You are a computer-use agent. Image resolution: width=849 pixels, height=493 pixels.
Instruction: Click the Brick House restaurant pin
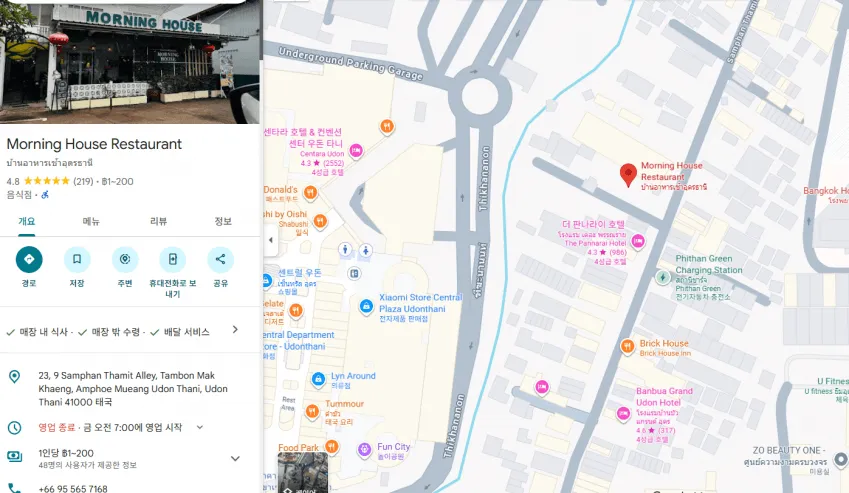[x=627, y=346]
